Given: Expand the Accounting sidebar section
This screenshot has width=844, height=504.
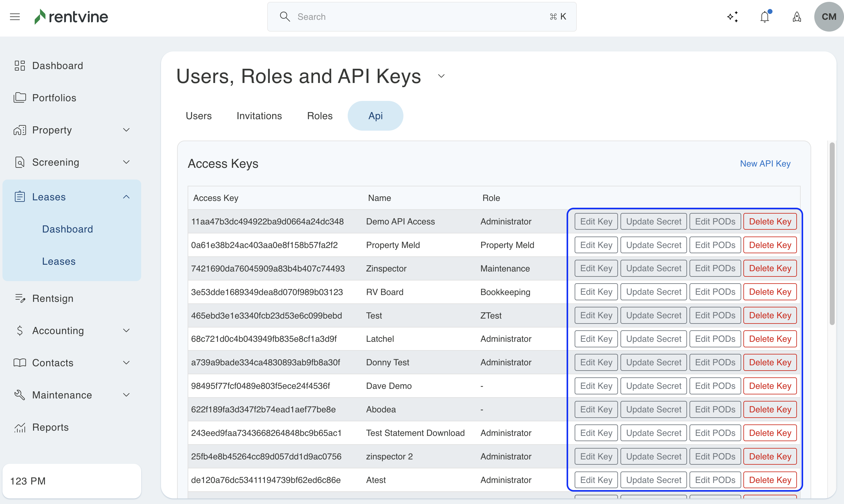Looking at the screenshot, I should pos(126,330).
